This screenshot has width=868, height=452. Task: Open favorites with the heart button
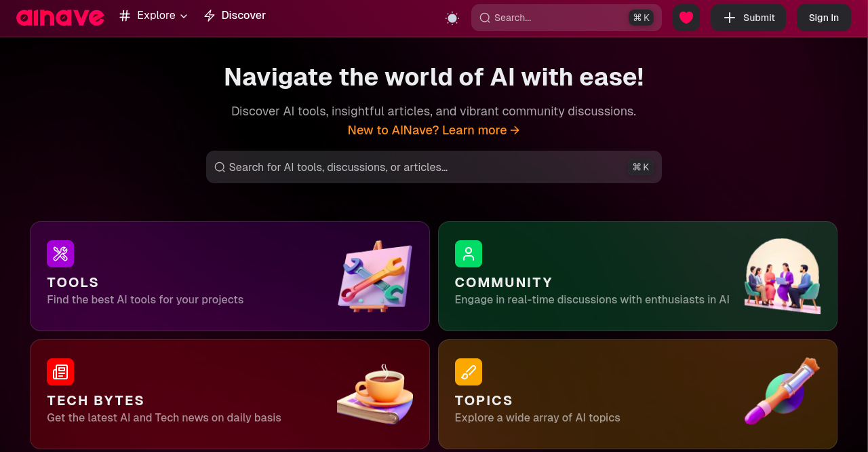pos(686,18)
